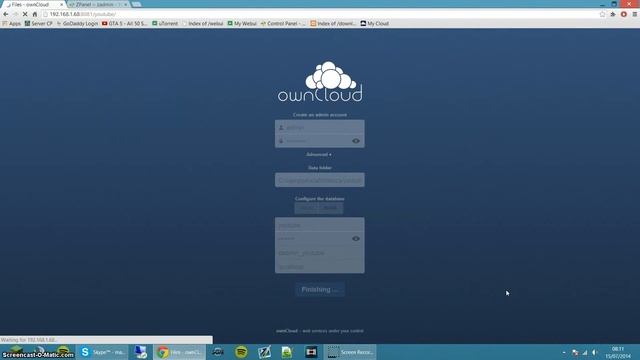Click the database host field
Viewport: 640px width, 360px height.
pos(320,267)
